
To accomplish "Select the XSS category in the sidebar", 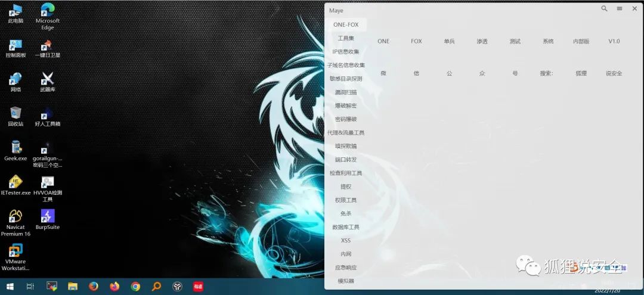I will click(x=346, y=240).
